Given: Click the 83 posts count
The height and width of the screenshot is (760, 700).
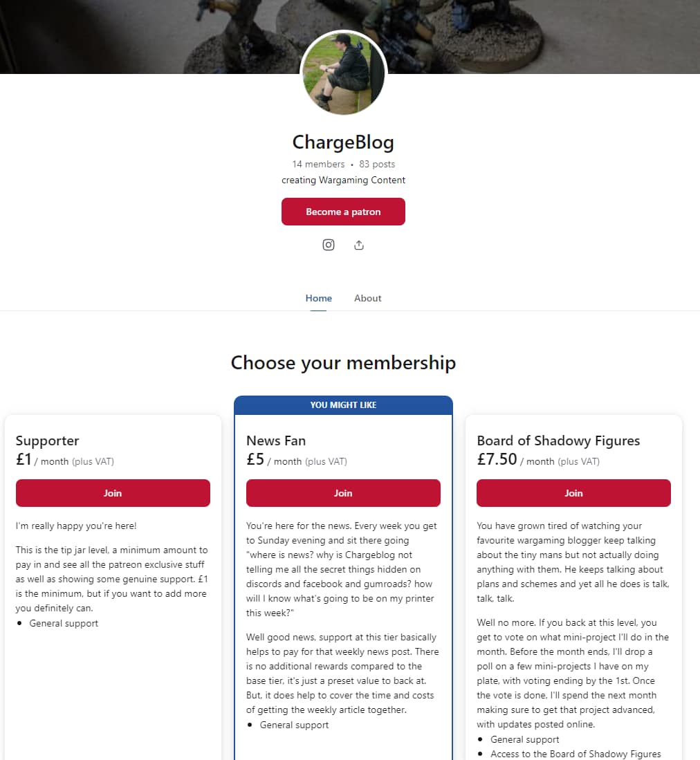Looking at the screenshot, I should [377, 164].
